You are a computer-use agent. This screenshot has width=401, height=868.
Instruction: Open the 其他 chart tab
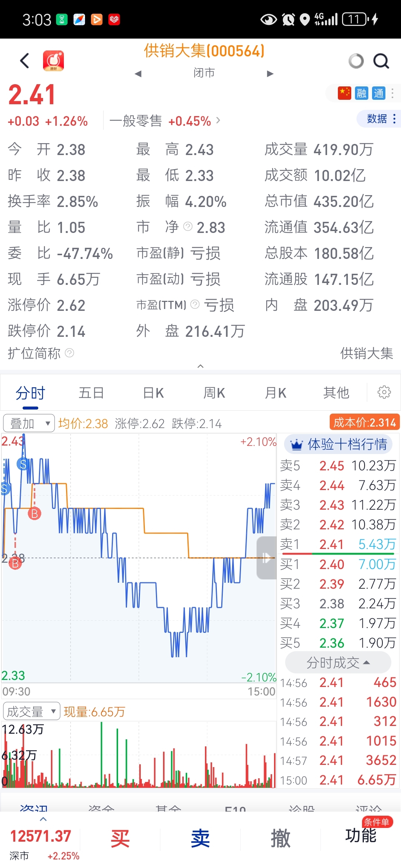point(336,392)
